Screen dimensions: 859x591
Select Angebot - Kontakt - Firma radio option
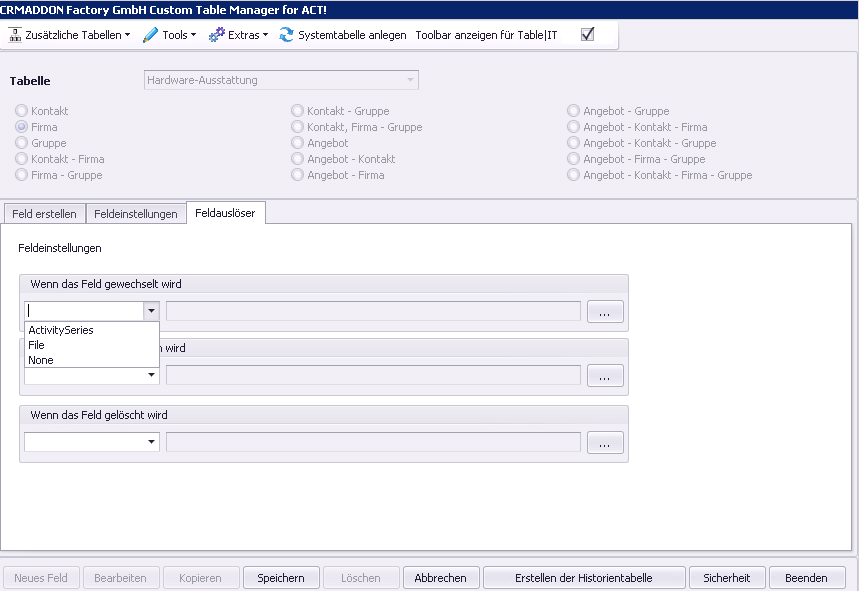[x=574, y=127]
